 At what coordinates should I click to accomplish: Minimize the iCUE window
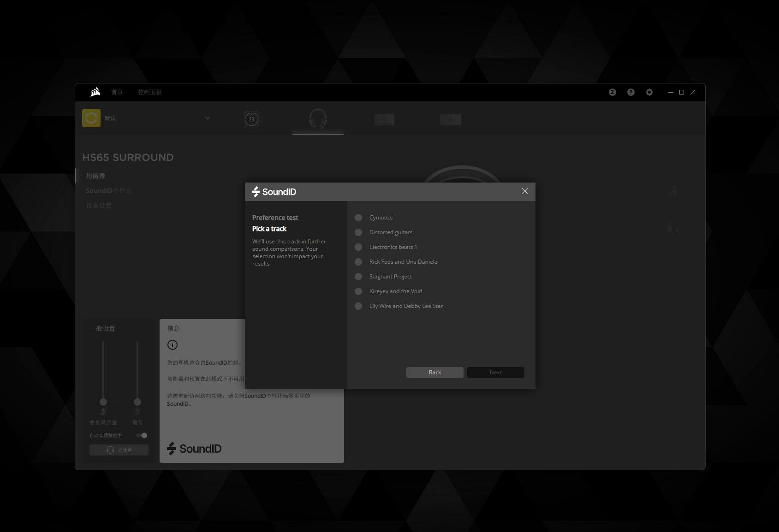pos(671,92)
